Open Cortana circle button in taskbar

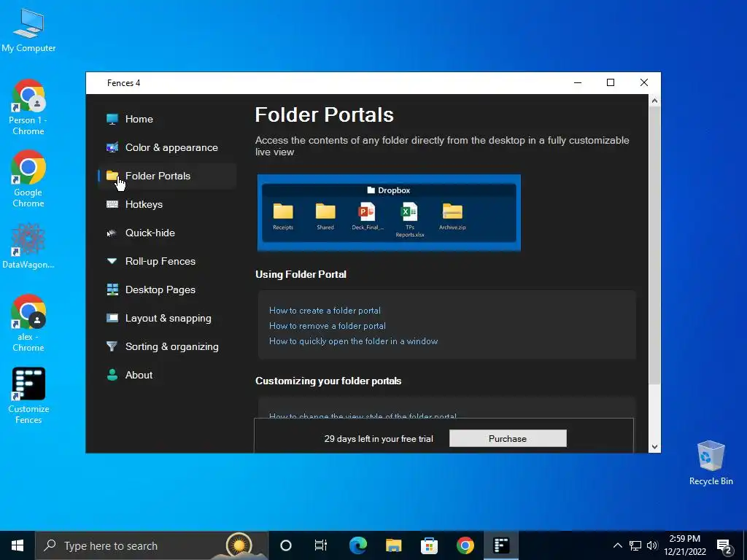(286, 545)
